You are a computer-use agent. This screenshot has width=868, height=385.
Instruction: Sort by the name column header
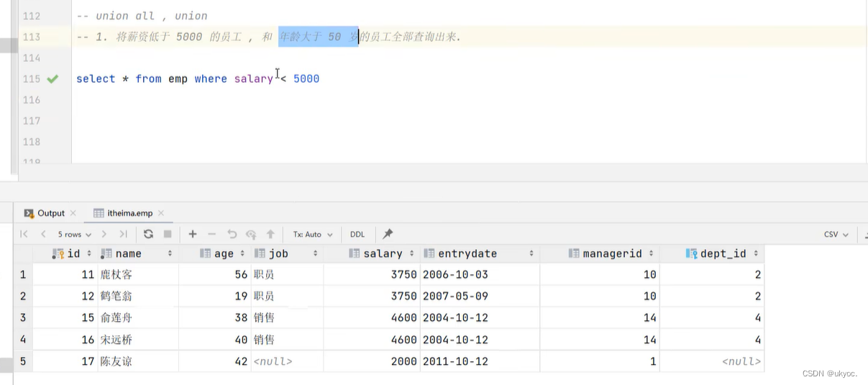pyautogui.click(x=137, y=253)
